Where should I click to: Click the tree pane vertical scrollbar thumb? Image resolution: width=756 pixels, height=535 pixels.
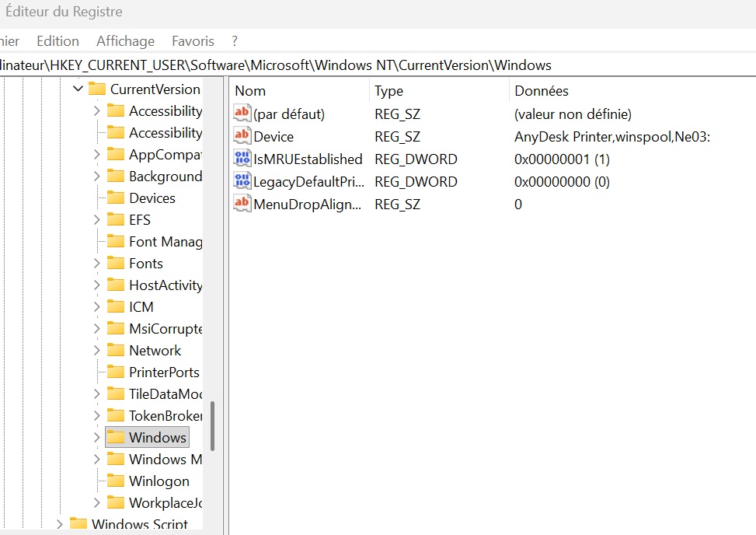[212, 425]
